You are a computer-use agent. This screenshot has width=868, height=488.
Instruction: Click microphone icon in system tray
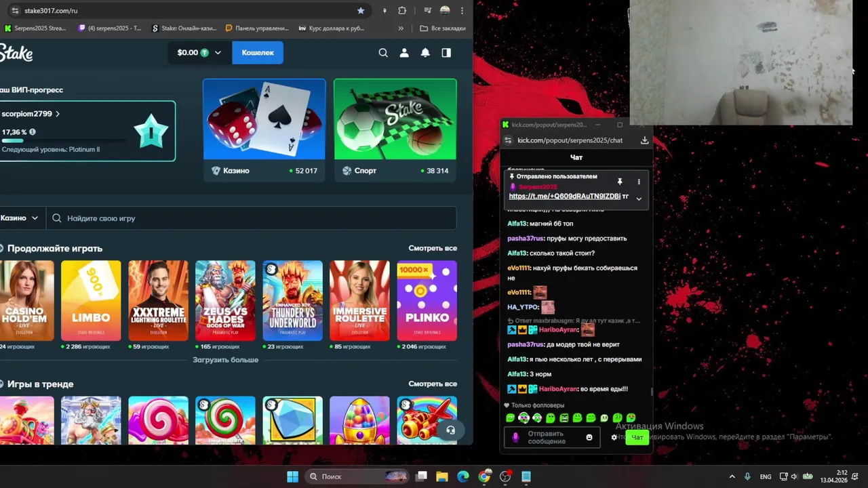747,476
